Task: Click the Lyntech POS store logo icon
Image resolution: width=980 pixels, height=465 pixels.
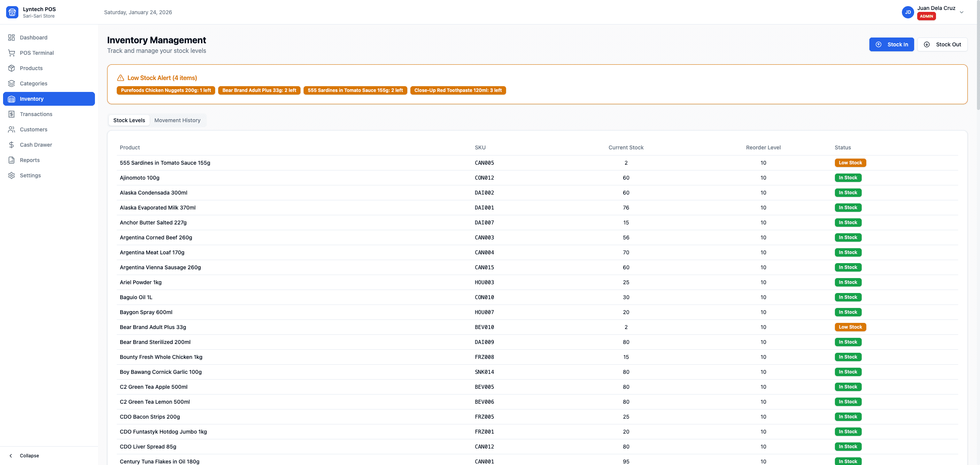Action: 12,12
